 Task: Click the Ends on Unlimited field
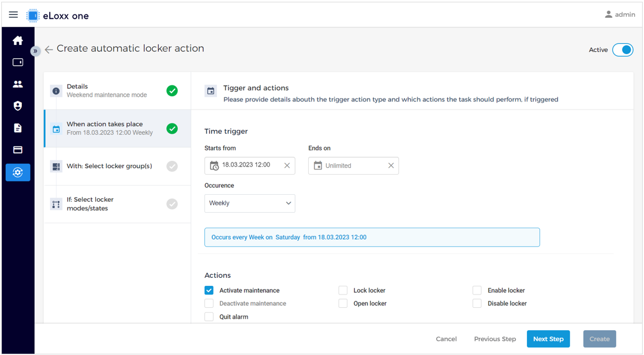(x=354, y=165)
